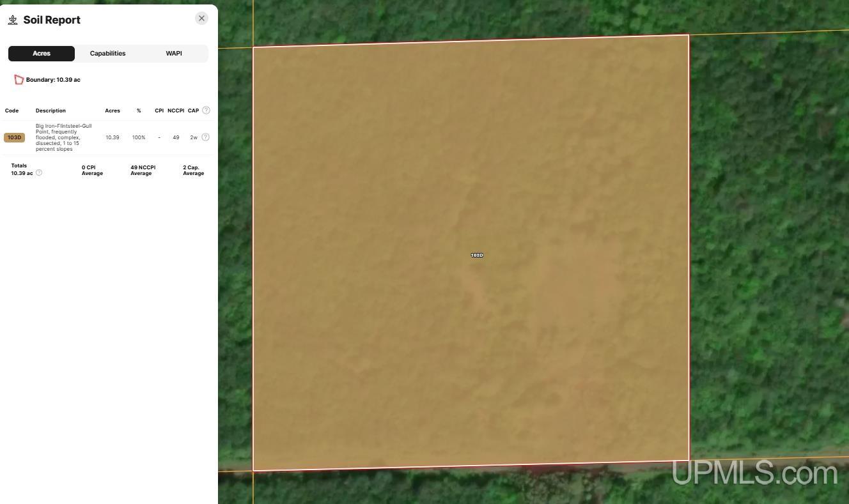Click the Soil Report plant icon
Viewport: 849px width, 504px height.
[13, 20]
